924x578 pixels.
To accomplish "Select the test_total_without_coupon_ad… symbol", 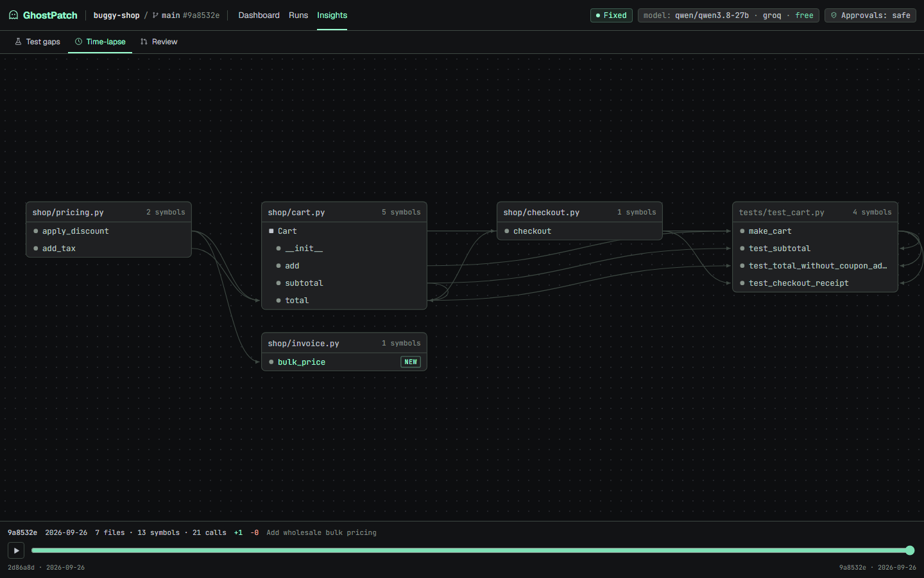I will [815, 266].
